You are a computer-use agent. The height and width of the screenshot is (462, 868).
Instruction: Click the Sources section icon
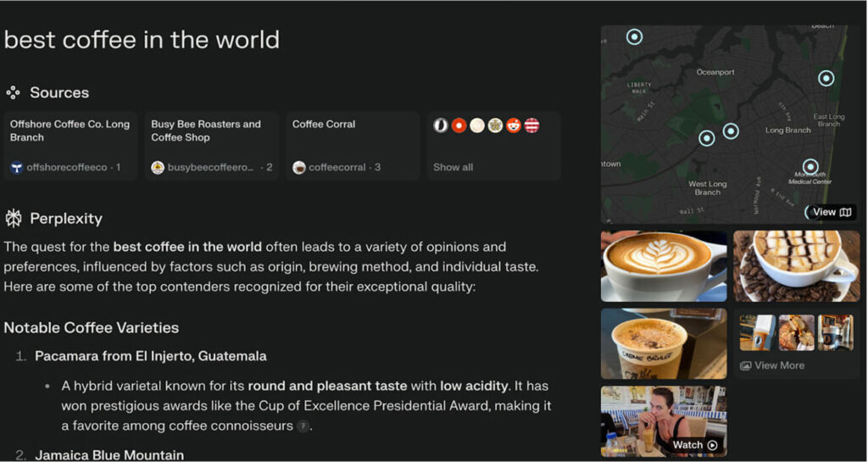[14, 92]
